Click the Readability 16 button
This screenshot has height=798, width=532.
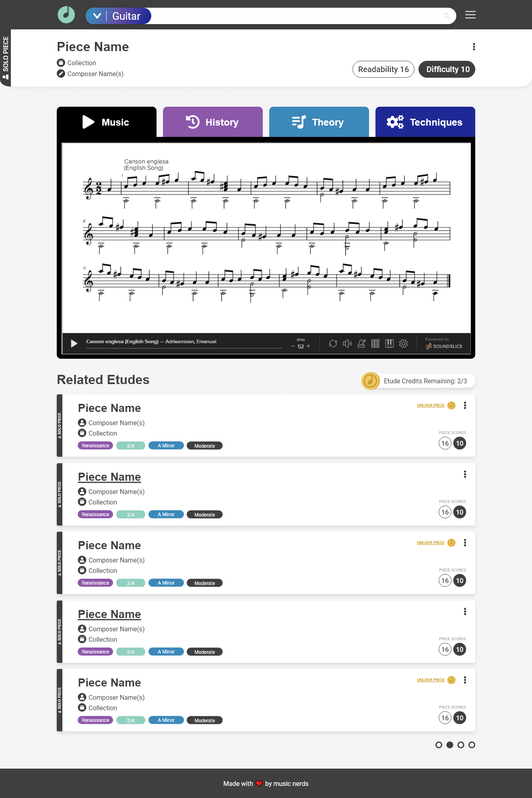(383, 69)
